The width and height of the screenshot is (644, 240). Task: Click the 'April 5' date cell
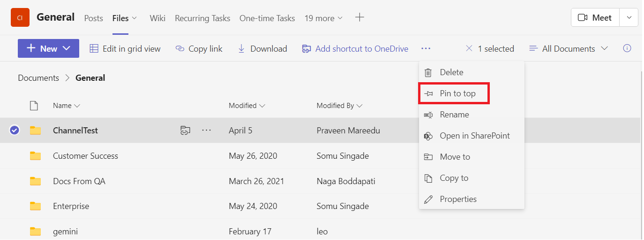point(240,131)
